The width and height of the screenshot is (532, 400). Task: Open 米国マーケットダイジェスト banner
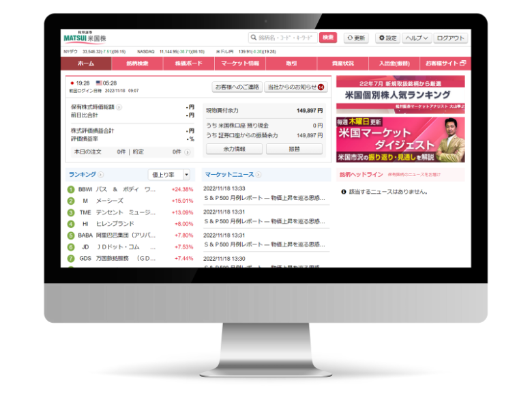[x=400, y=140]
